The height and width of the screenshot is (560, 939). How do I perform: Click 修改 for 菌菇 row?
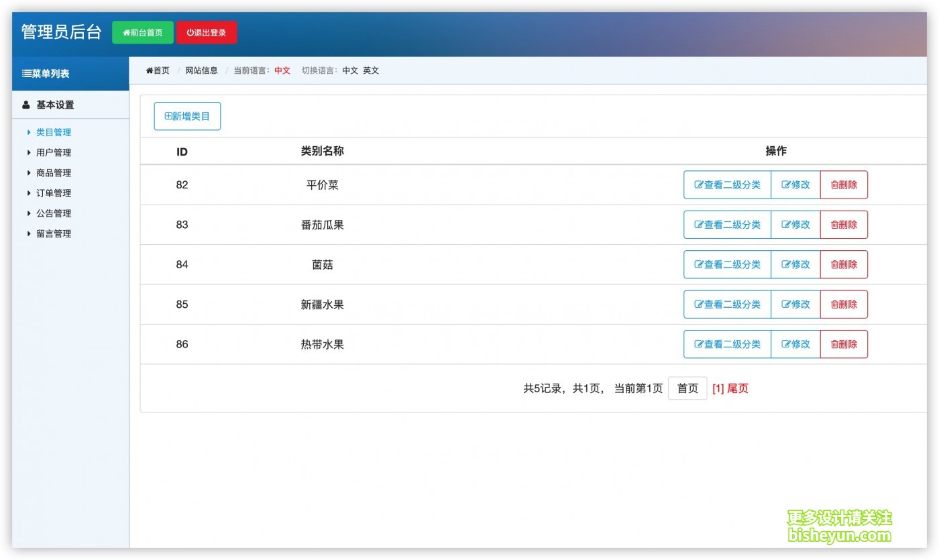point(795,264)
